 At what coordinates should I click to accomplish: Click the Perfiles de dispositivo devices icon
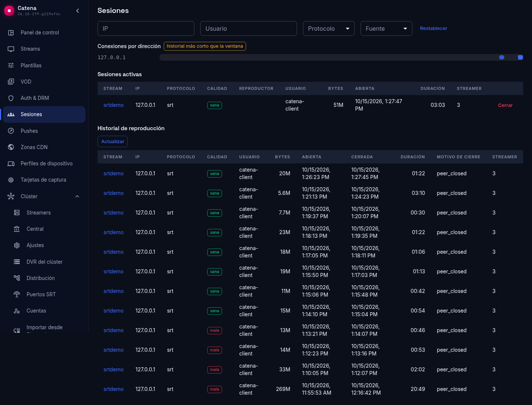pos(11,163)
